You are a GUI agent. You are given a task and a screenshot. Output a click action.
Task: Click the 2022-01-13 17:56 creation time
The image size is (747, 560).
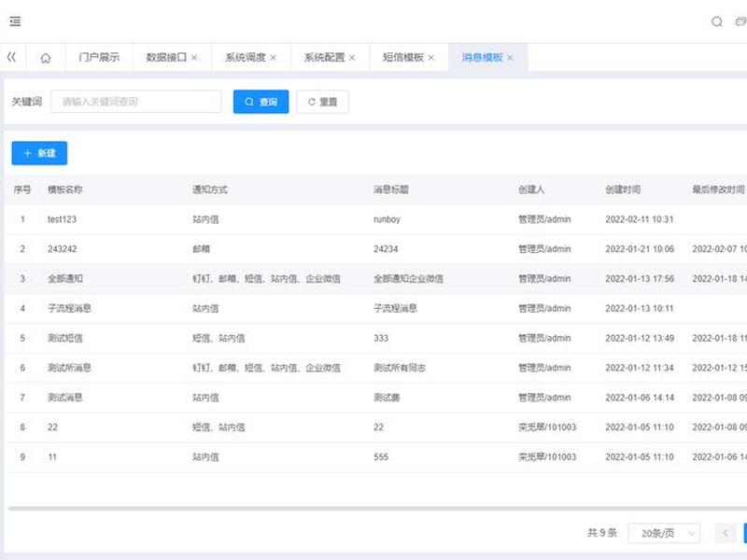640,278
